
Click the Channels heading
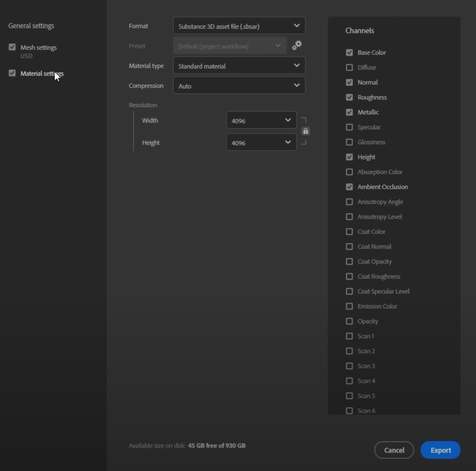360,31
